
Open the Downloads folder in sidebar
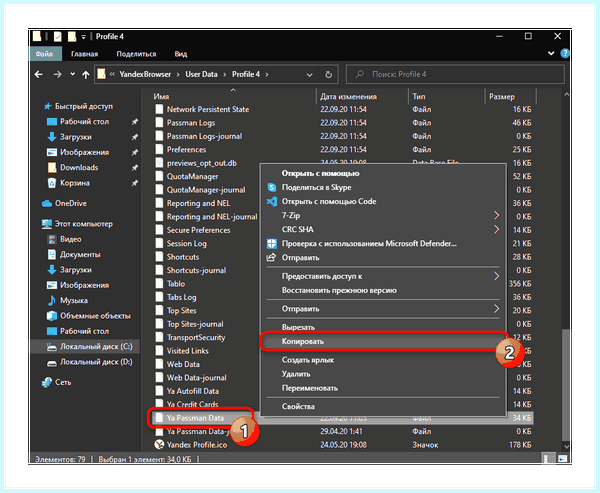pos(79,167)
